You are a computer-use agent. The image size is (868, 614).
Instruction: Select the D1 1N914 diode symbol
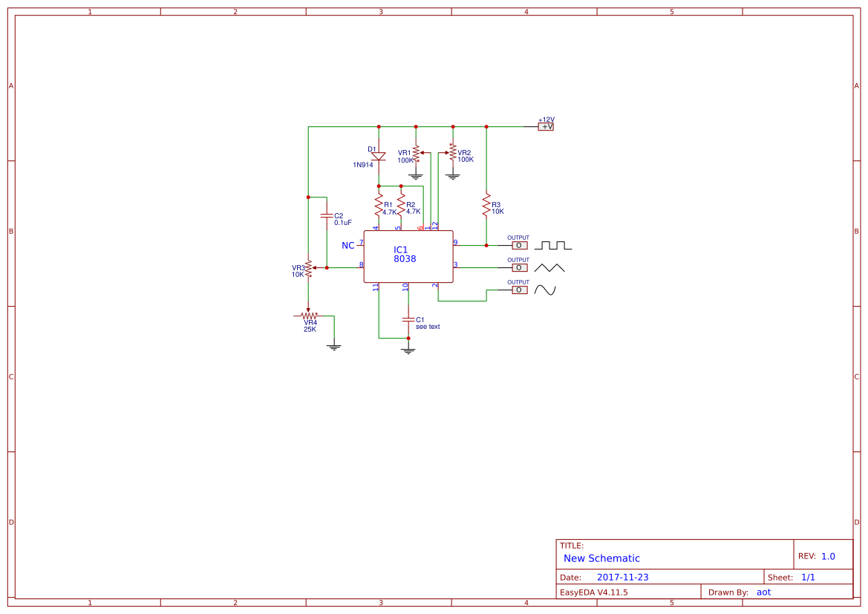379,157
